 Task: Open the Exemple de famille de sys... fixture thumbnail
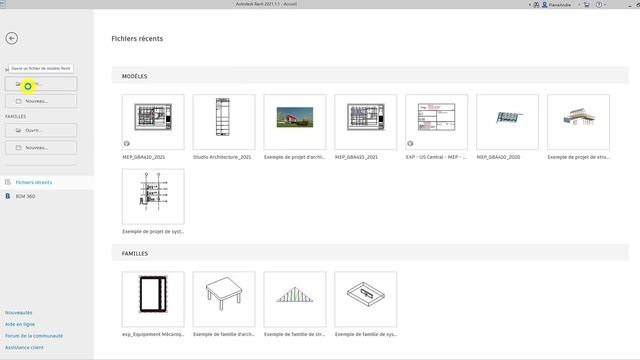[365, 299]
